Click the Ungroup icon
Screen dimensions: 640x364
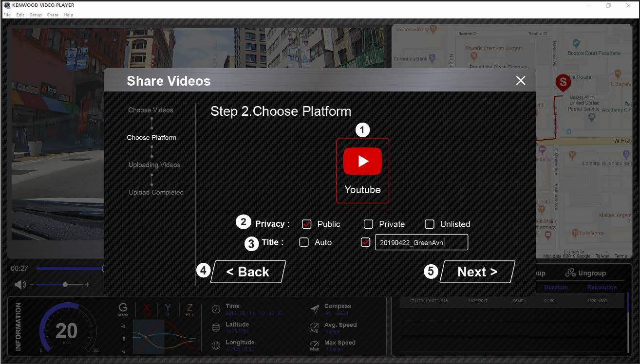[x=570, y=273]
